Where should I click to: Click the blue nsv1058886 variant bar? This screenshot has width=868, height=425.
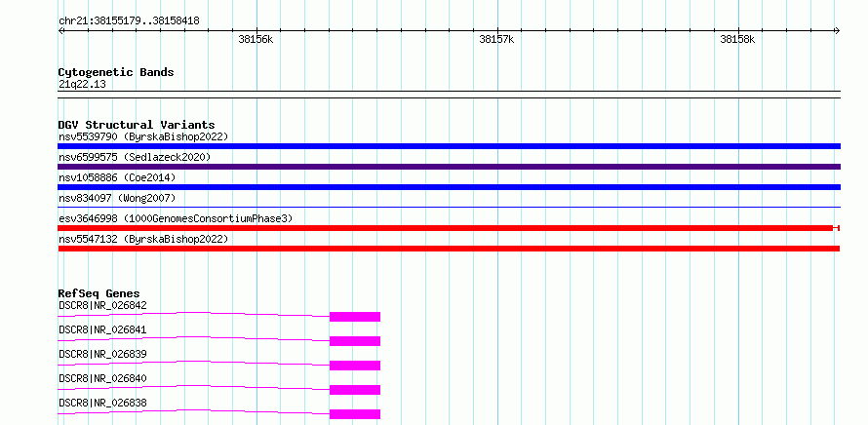pos(449,187)
